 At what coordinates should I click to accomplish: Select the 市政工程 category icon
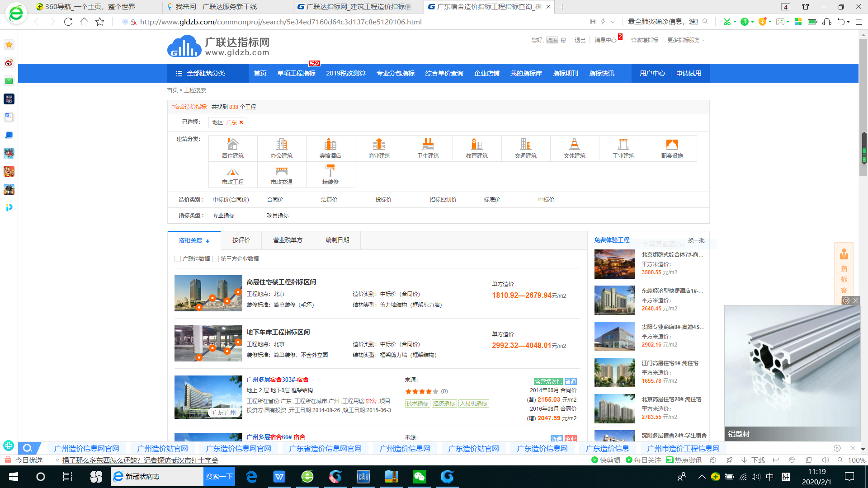point(233,172)
